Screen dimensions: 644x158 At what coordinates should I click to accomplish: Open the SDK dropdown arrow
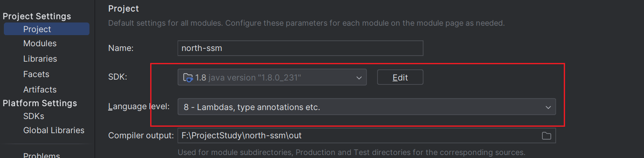point(359,78)
